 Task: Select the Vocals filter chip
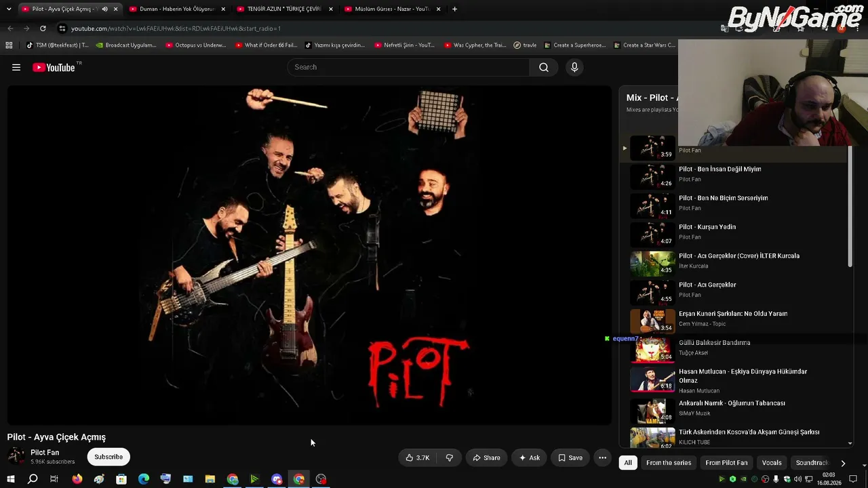772,463
